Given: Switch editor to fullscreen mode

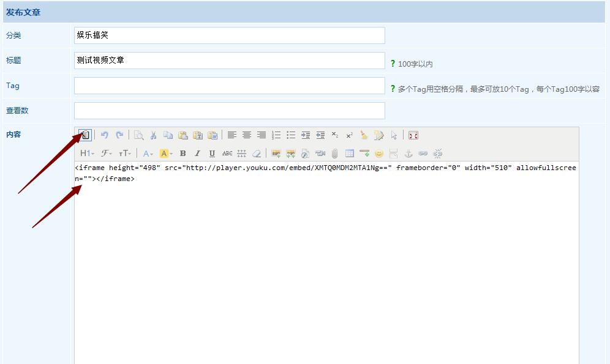Looking at the screenshot, I should point(413,135).
